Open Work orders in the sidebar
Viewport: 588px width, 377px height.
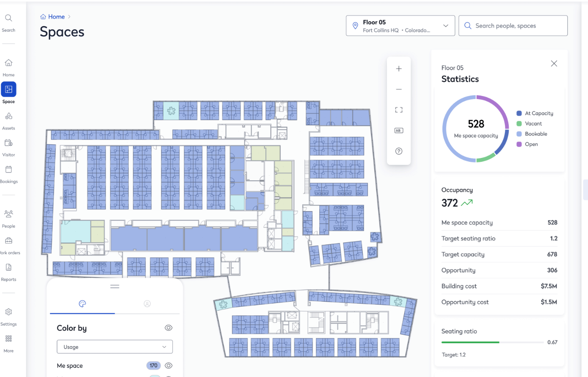8,246
